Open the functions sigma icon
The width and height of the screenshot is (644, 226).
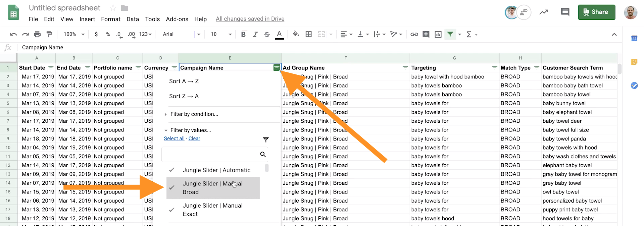(x=469, y=34)
